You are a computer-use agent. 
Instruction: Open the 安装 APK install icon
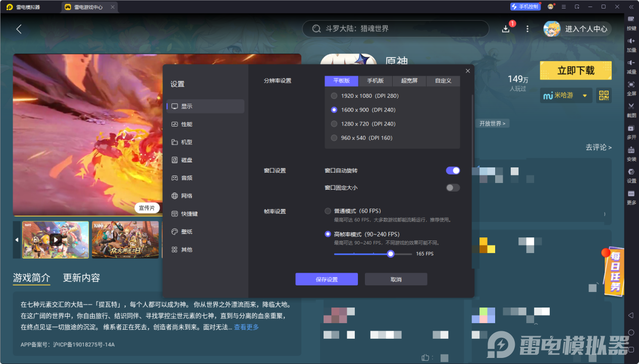click(631, 154)
